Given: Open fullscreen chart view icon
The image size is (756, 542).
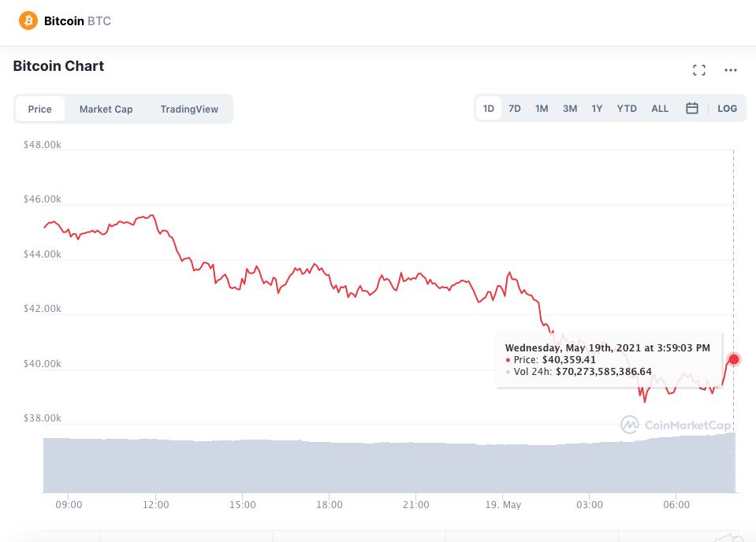Looking at the screenshot, I should coord(699,70).
